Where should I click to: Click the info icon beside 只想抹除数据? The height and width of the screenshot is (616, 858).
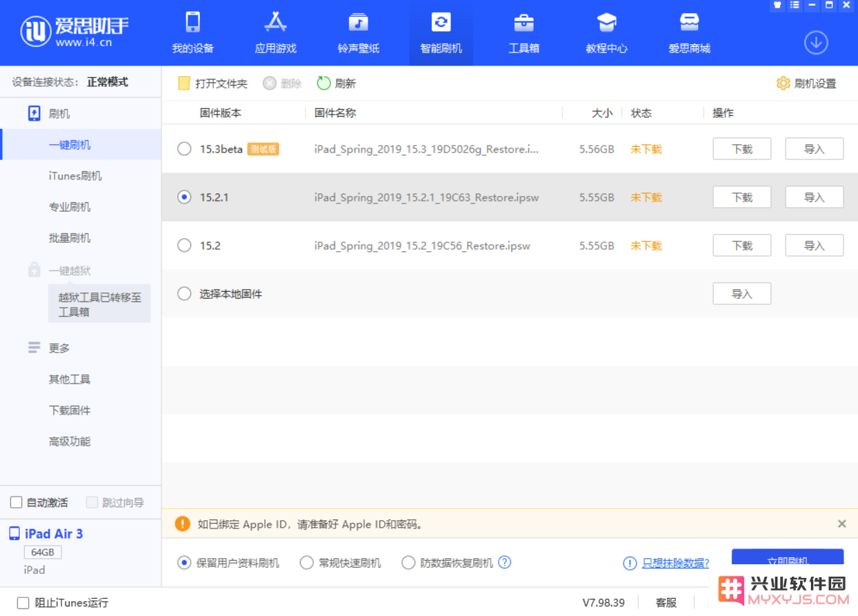(630, 563)
